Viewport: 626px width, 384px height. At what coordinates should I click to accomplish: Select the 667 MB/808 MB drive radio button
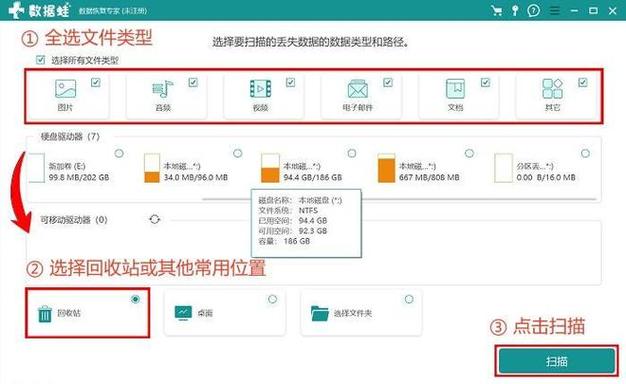470,153
